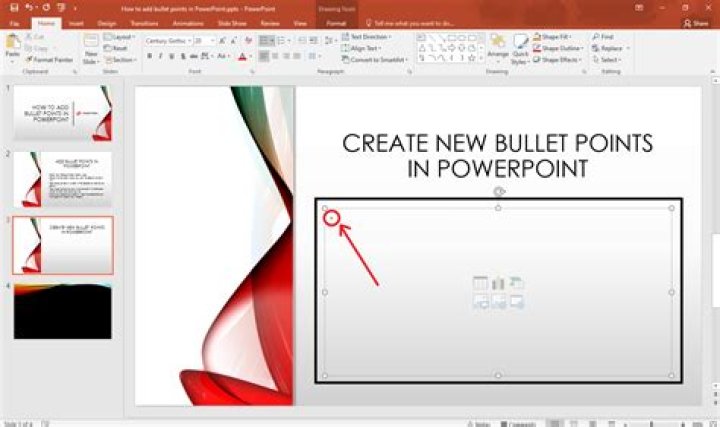This screenshot has width=720, height=427.
Task: Select slide 1 thumbnail titled How to Add Bullet Points
Action: tap(62, 113)
